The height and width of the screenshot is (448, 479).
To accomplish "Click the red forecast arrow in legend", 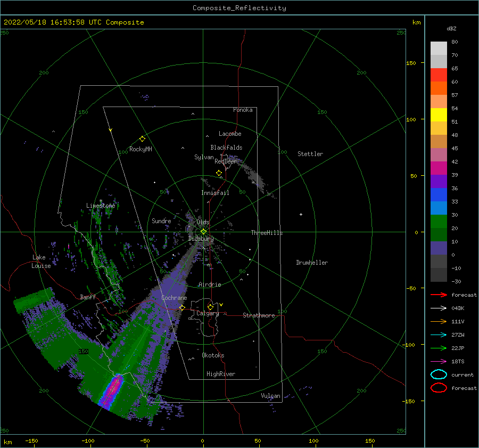I will click(x=439, y=295).
